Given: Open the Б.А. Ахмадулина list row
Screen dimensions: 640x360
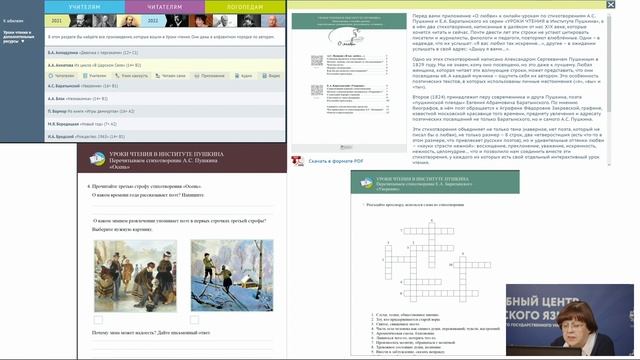Looking at the screenshot, I should 165,53.
